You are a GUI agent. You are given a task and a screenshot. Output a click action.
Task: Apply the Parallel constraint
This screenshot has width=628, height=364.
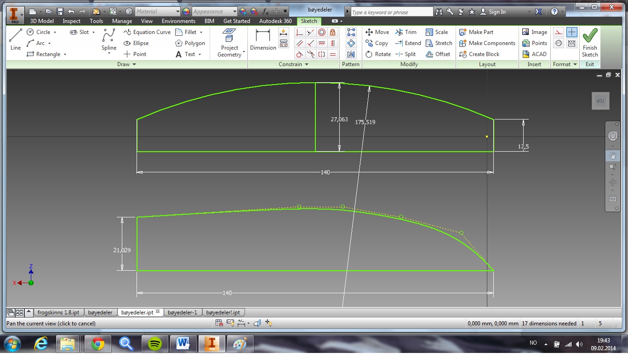point(300,43)
